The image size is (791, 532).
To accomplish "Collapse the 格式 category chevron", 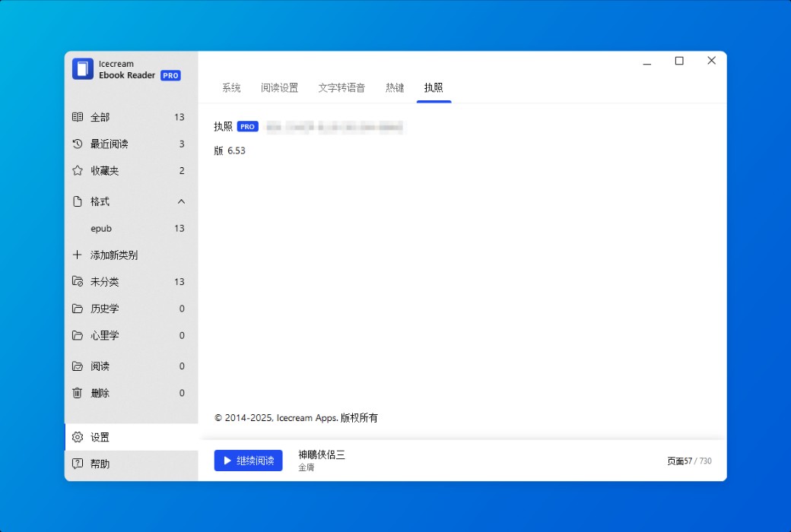I will pyautogui.click(x=181, y=201).
